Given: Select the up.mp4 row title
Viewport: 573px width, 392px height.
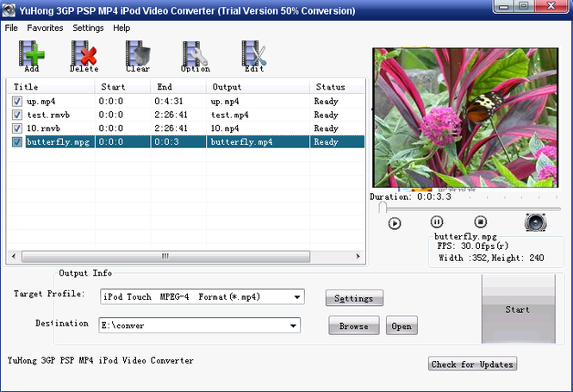Looking at the screenshot, I should tap(41, 101).
